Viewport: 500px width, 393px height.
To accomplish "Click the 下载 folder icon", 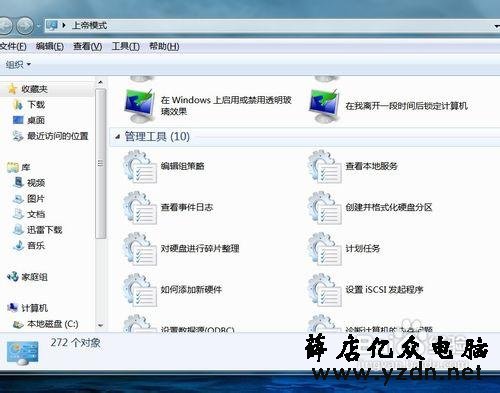I will click(17, 105).
